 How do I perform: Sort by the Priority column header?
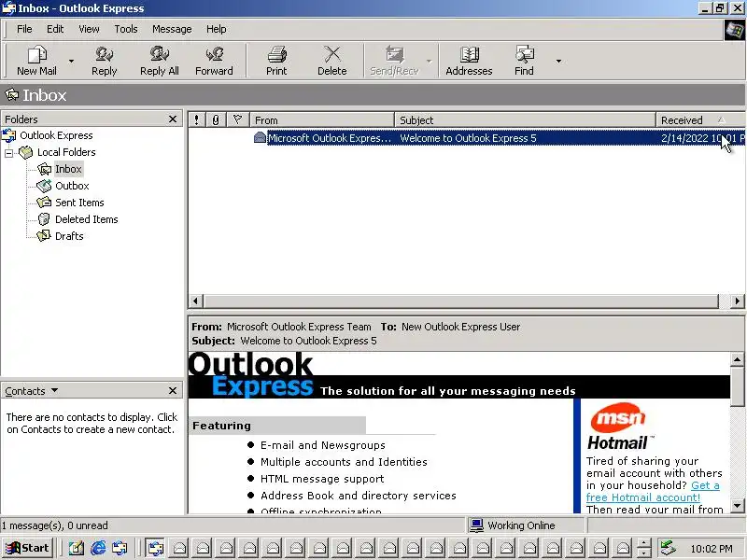pos(196,120)
